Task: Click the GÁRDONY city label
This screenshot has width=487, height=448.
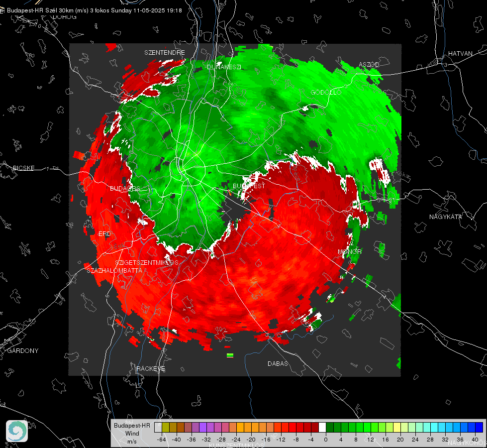Action: click(23, 351)
